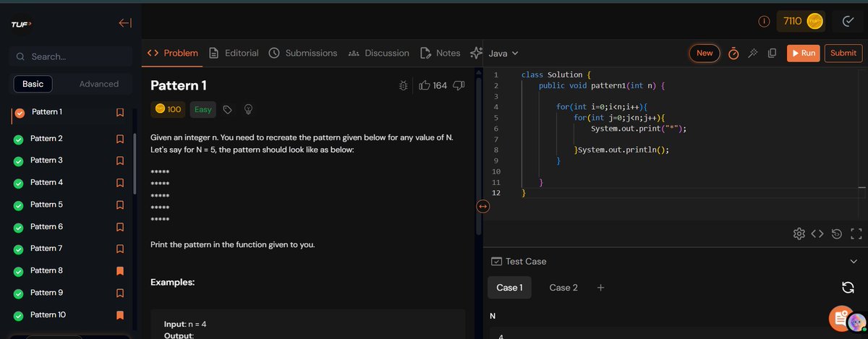The width and height of the screenshot is (868, 339).
Task: Click the Easy difficulty badge
Action: tap(203, 110)
